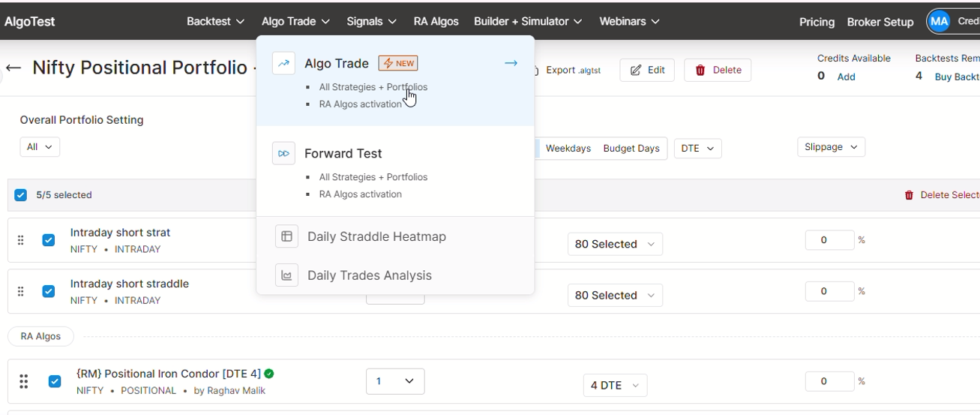
Task: Click the MA profile avatar
Action: point(938,22)
